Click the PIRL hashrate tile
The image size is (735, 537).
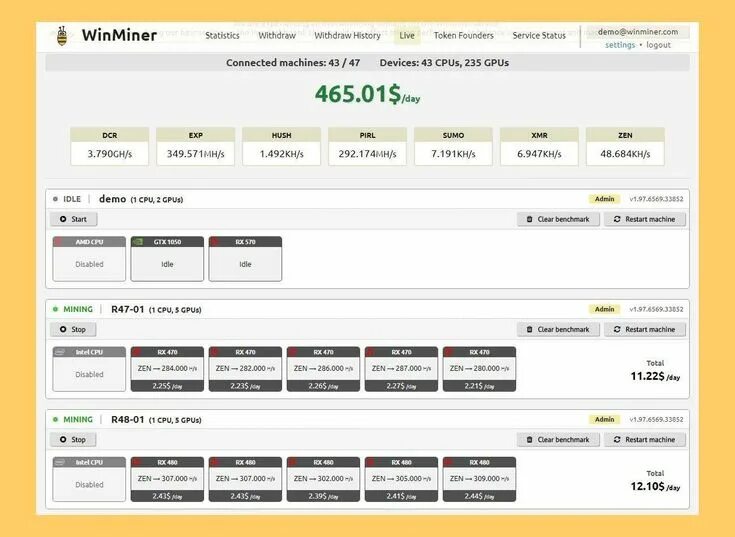[368, 146]
